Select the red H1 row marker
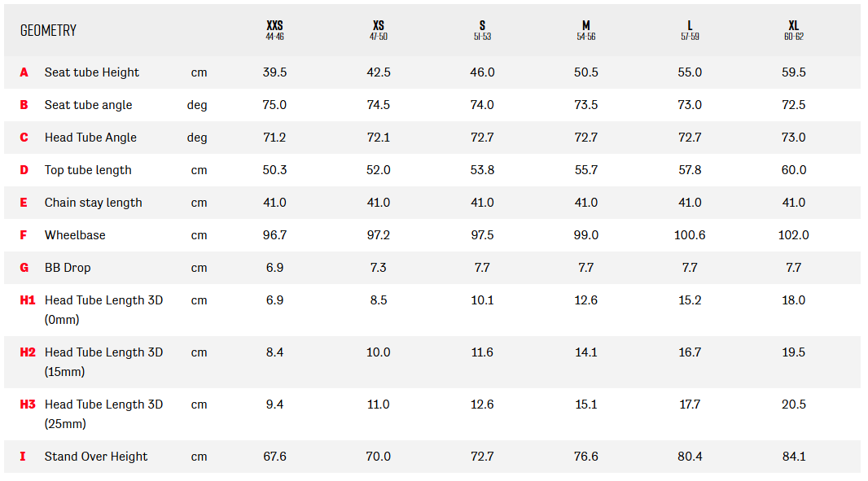 coord(27,300)
